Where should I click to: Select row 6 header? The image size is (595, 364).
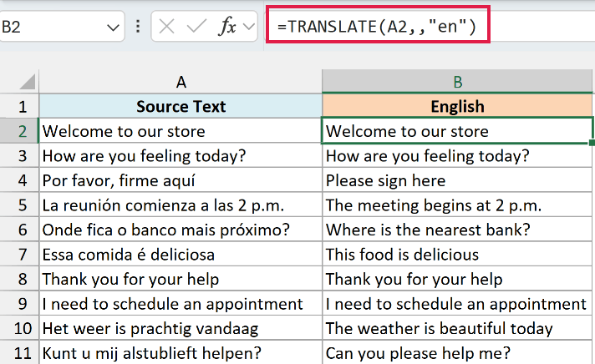19,230
